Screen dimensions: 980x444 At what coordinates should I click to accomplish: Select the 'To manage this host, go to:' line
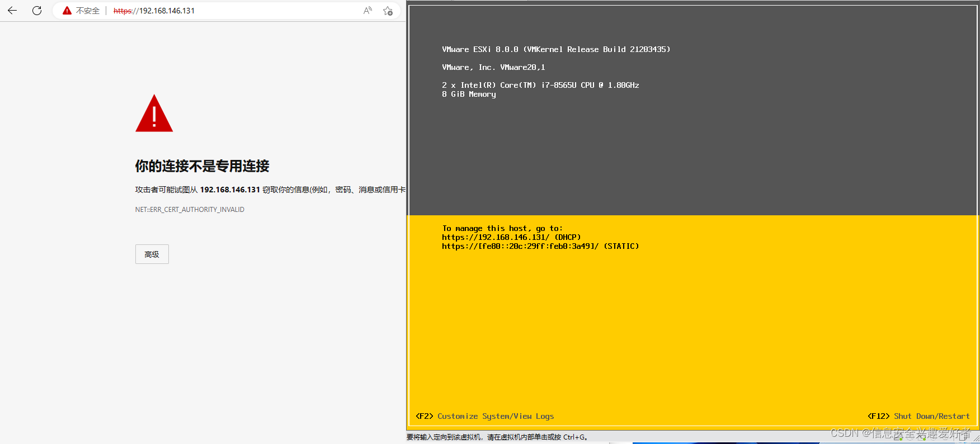(502, 228)
